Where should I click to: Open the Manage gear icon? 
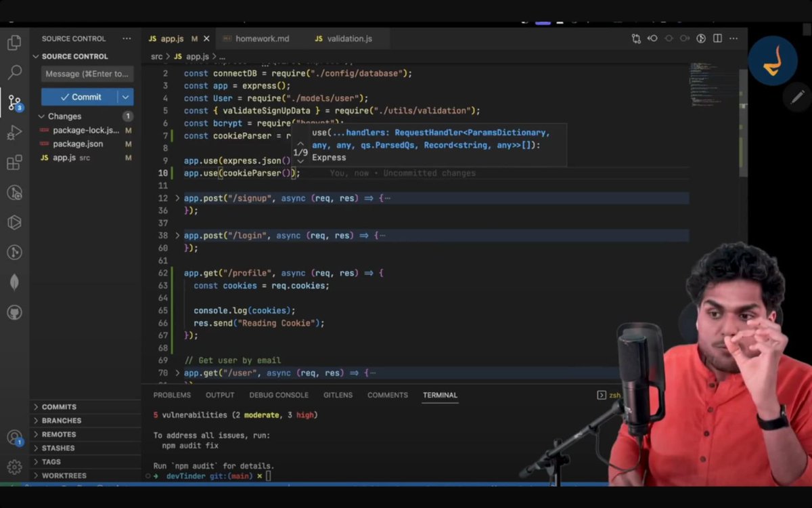point(14,467)
